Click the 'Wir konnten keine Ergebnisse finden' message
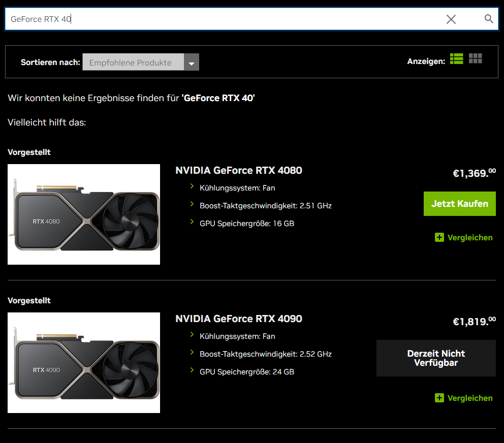 (x=131, y=98)
